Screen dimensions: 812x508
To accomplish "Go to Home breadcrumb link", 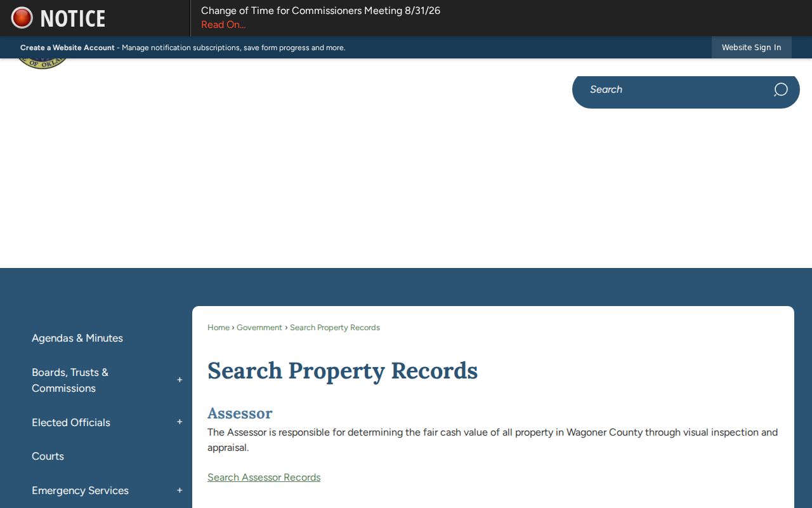I will tap(218, 328).
